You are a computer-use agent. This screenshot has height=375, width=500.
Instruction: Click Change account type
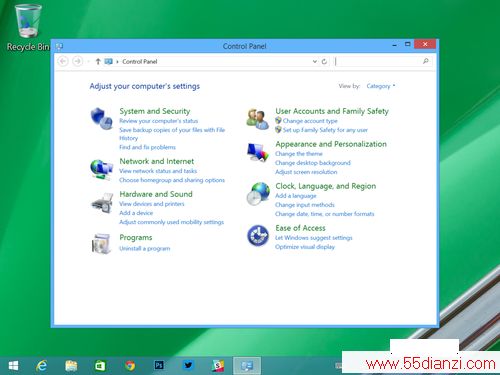tap(310, 121)
